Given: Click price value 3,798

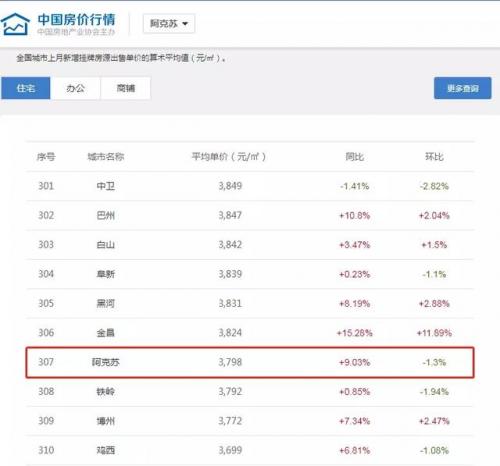Looking at the screenshot, I should [230, 362].
